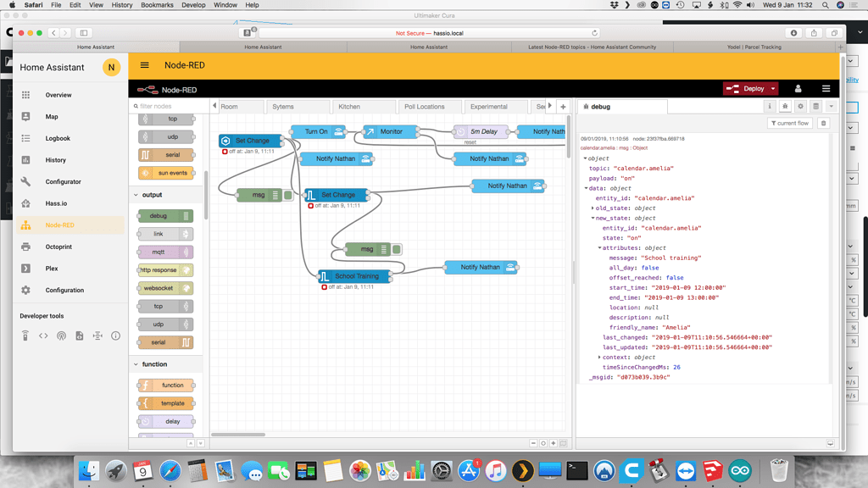Screen dimensions: 868x488
Task: Open the Deploy dropdown arrow
Action: pos(773,89)
